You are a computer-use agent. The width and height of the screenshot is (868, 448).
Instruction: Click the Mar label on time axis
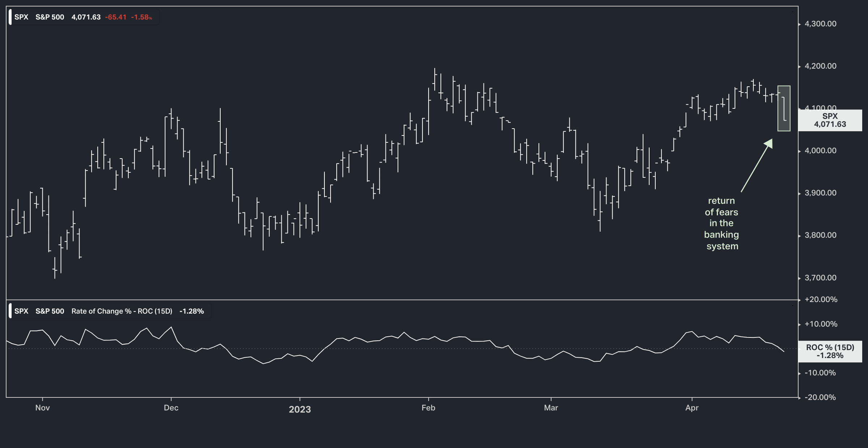pyautogui.click(x=551, y=408)
